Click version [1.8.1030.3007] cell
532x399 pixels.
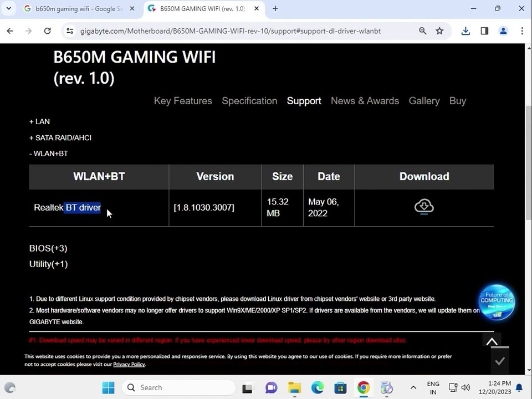pos(204,208)
